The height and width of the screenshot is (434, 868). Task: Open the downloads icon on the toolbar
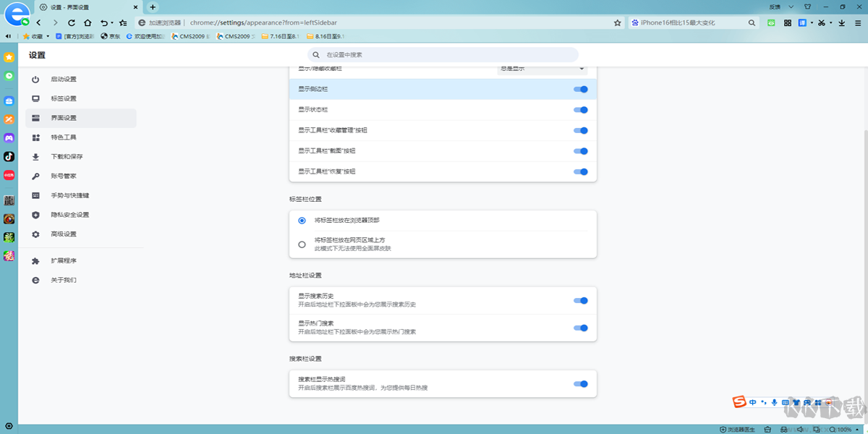pyautogui.click(x=842, y=22)
